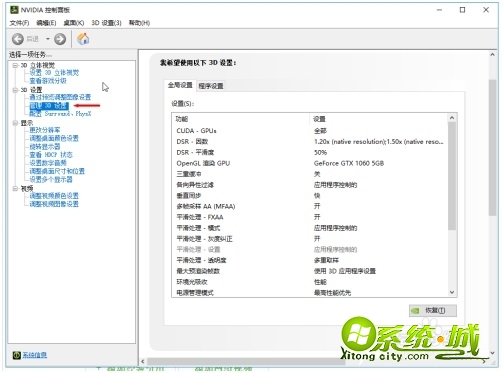Select the 垂直同步 setting row
Screen dimensions: 504x373
coord(310,196)
